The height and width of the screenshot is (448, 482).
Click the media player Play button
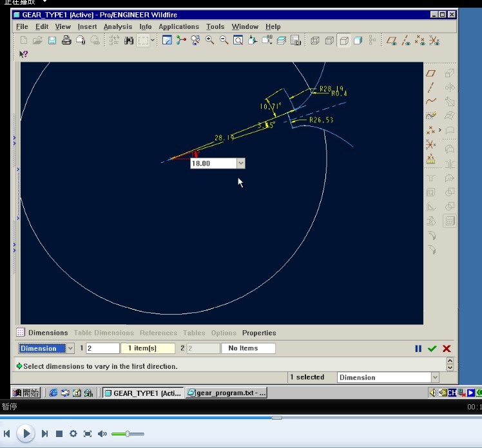(x=26, y=434)
